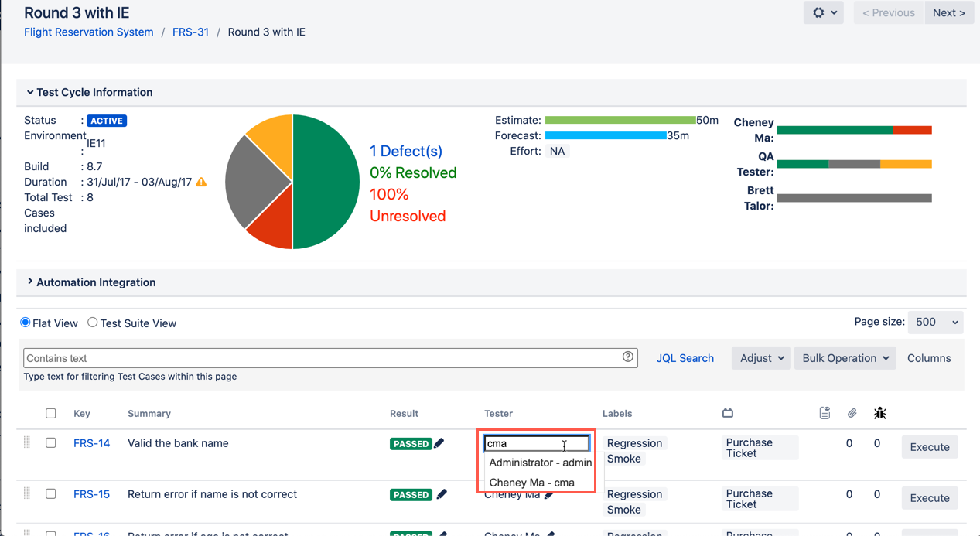Toggle the select-all header checkbox

tap(51, 414)
